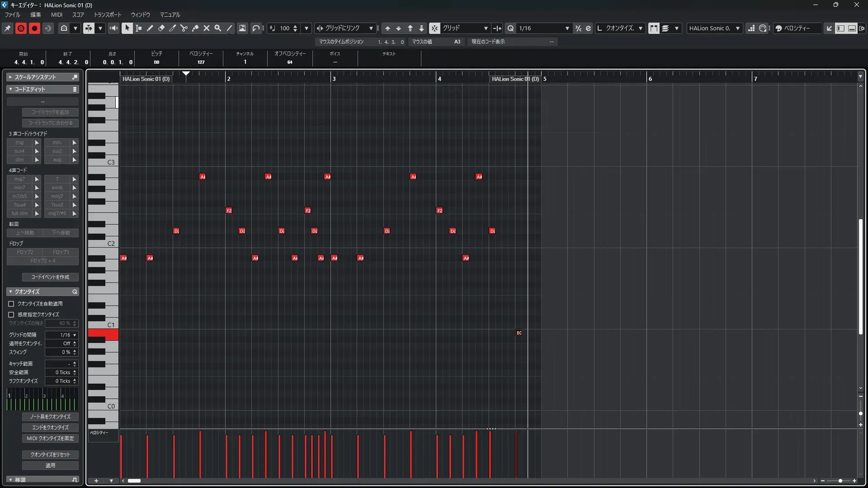Click the MIDI クオンタイズを固定 button
The image size is (868, 488).
pyautogui.click(x=50, y=438)
